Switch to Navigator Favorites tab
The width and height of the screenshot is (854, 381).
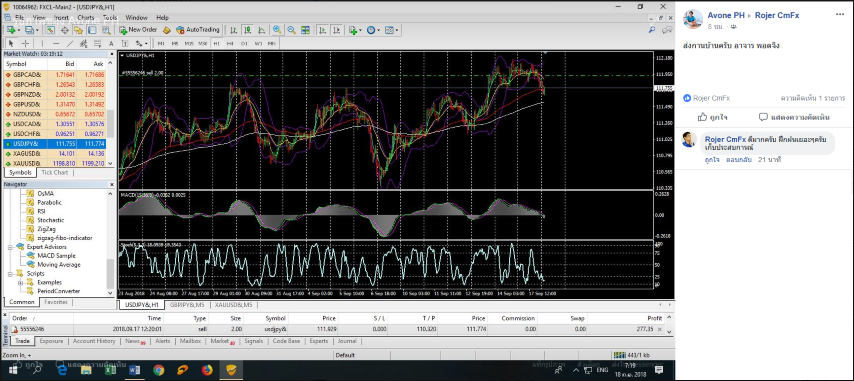(x=56, y=302)
